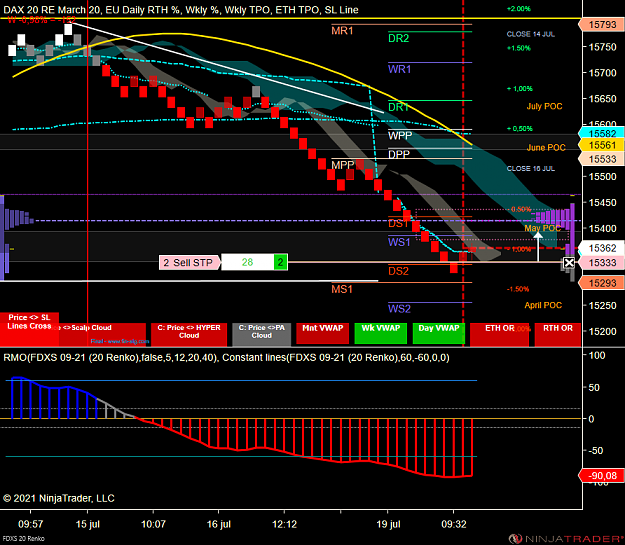
Task: Click the -1.50% level label
Action: point(518,289)
